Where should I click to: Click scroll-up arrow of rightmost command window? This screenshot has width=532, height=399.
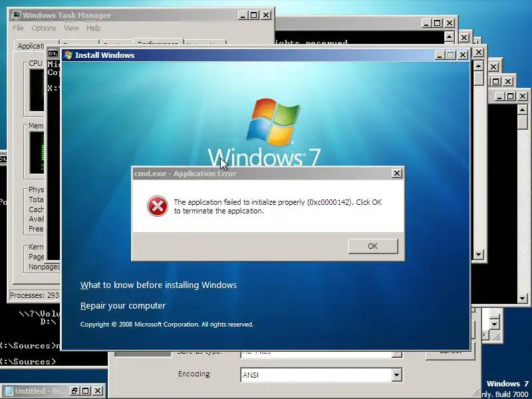coord(523,110)
